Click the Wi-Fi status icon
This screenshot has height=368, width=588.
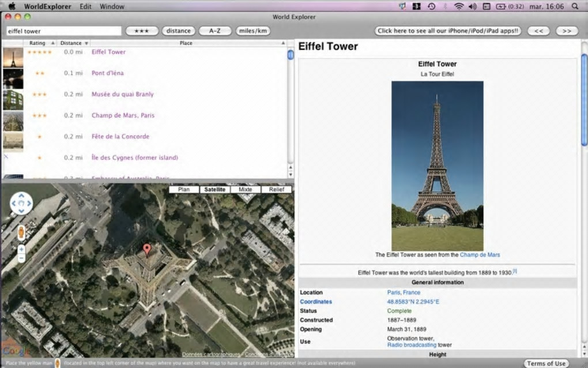459,6
